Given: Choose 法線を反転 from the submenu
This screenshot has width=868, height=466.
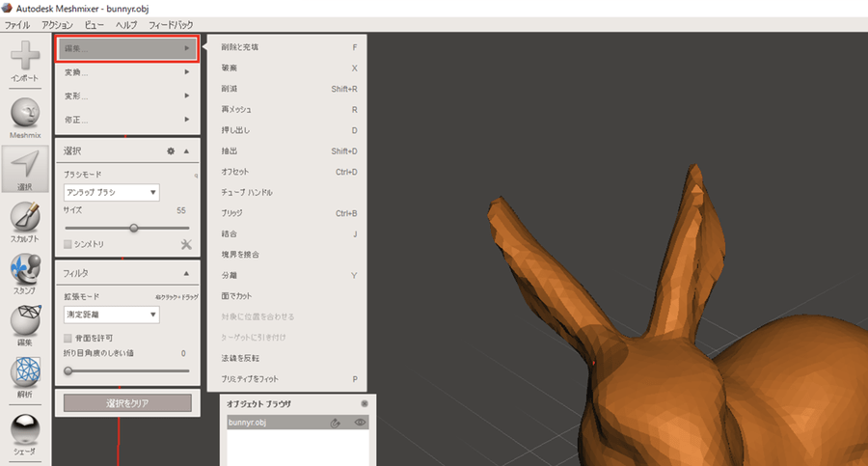Looking at the screenshot, I should point(286,359).
